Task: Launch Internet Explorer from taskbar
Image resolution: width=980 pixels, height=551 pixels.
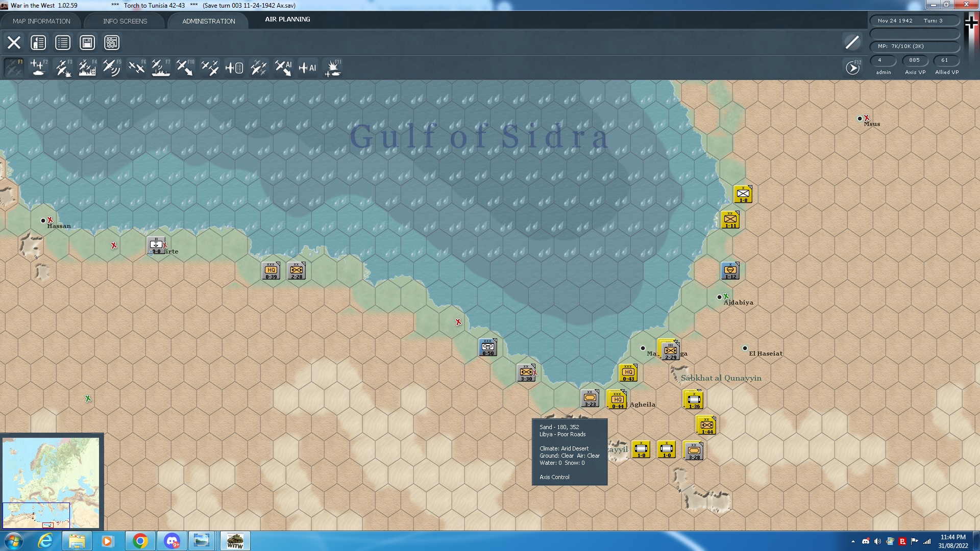Action: 46,541
